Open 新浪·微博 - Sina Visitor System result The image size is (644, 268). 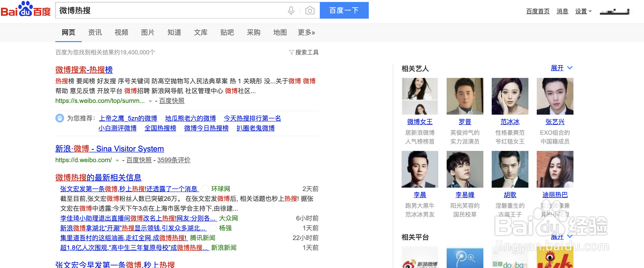coord(109,149)
